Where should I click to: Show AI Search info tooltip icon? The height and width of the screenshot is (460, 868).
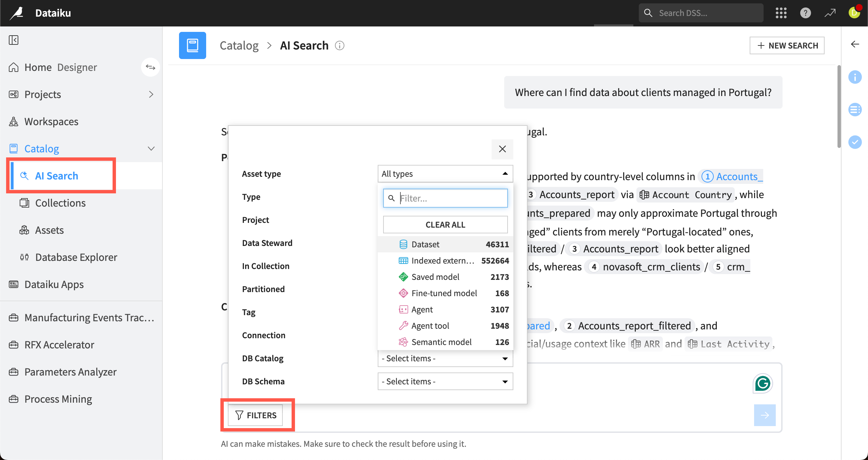coord(340,45)
